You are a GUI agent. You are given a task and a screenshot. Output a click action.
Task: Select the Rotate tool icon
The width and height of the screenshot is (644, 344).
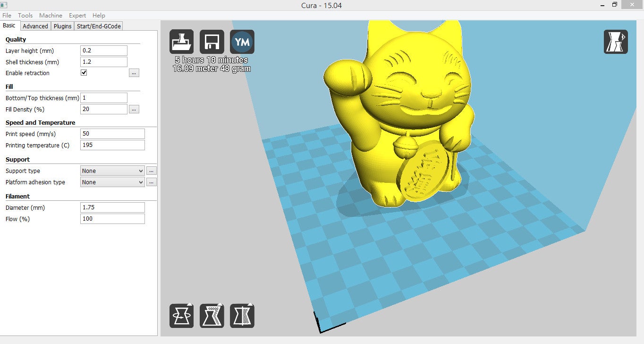point(182,316)
